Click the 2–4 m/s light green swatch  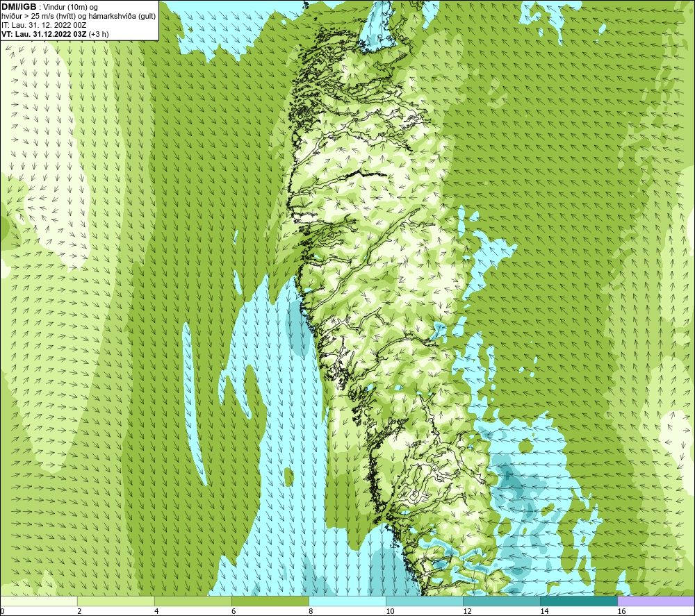click(x=115, y=601)
